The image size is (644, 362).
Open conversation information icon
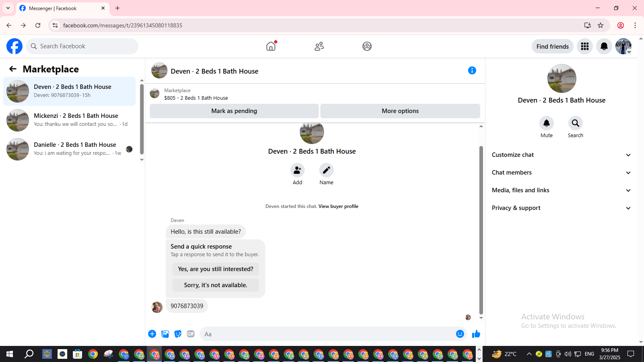[472, 70]
